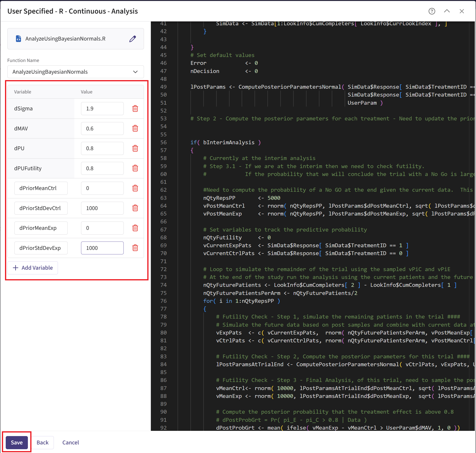
Task: Click the pencil edit icon for the R file
Action: pyautogui.click(x=133, y=39)
